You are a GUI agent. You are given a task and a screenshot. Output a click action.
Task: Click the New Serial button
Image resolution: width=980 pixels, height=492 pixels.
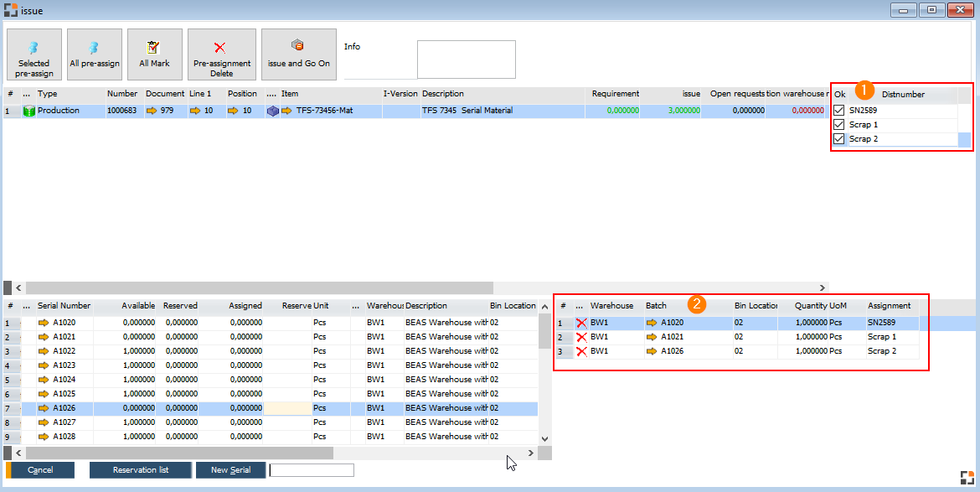230,469
